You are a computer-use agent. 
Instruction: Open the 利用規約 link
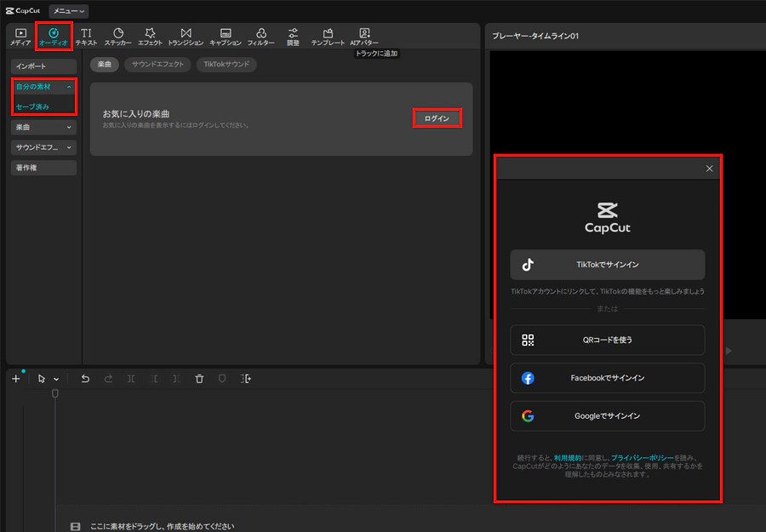[x=568, y=458]
